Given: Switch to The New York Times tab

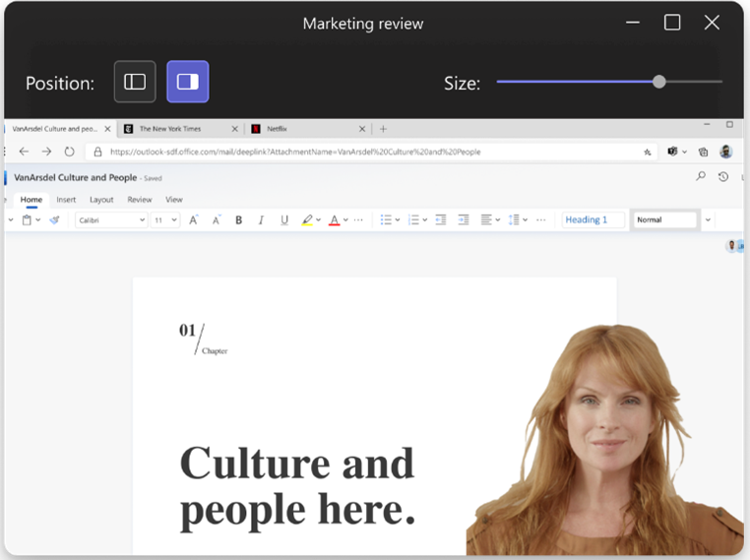Looking at the screenshot, I should (172, 129).
